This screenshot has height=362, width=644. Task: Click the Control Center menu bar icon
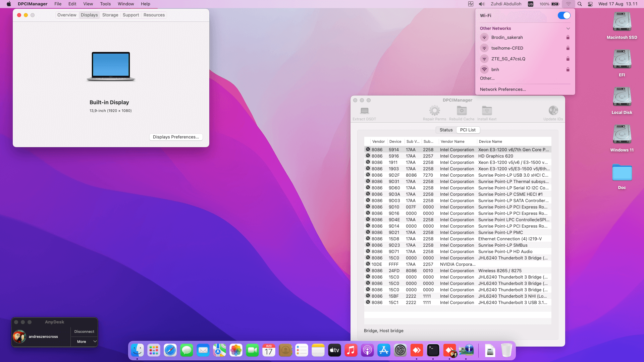[x=590, y=4]
